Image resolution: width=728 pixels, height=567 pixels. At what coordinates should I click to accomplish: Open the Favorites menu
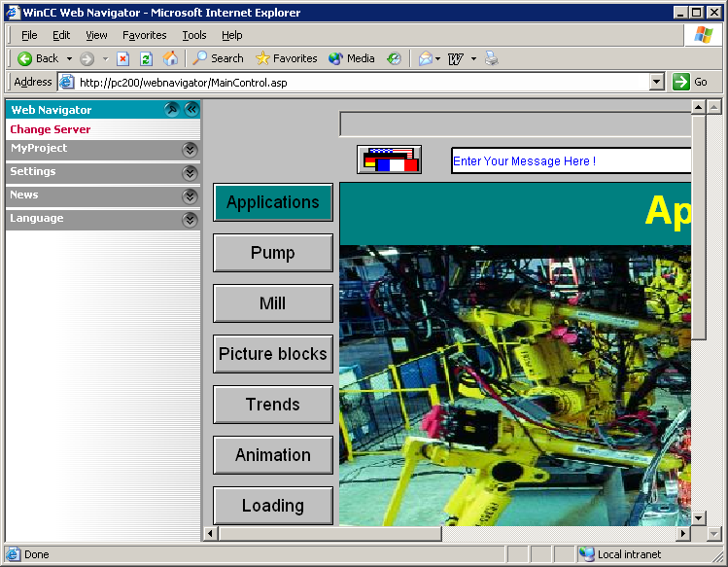144,35
